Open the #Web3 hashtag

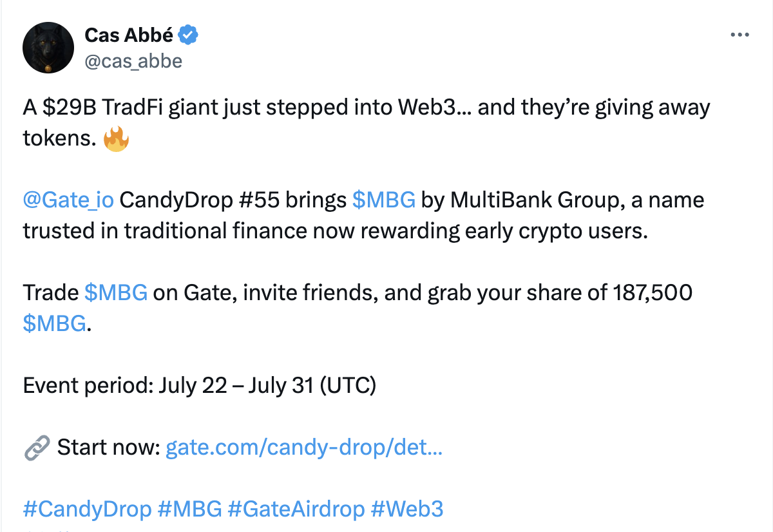[x=407, y=509]
